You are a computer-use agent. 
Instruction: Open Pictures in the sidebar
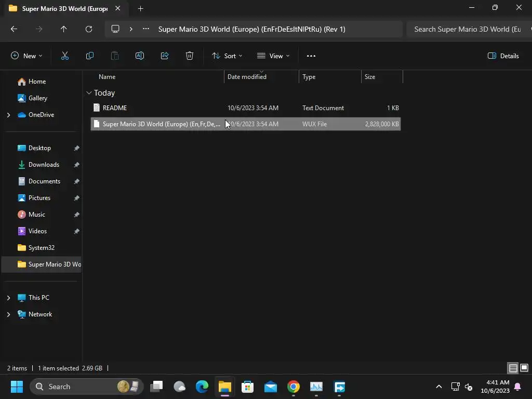pyautogui.click(x=39, y=198)
